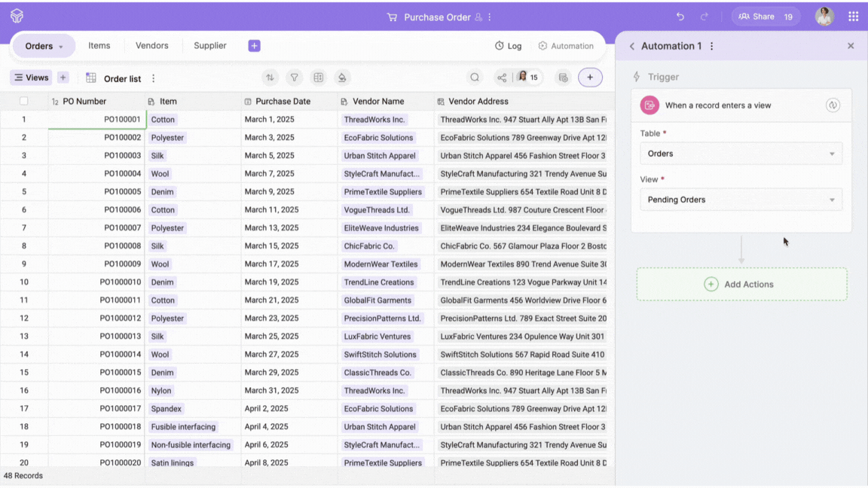Click the sort records icon

click(x=270, y=78)
